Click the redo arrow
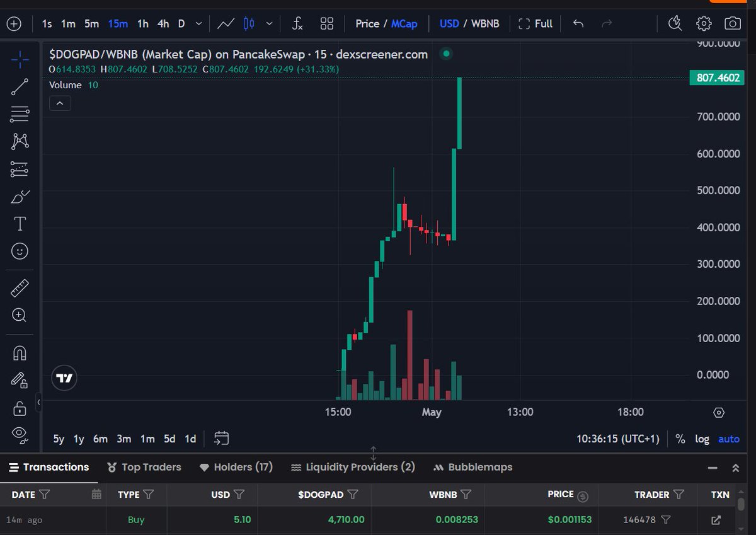Screen dimensions: 756x535 [x=607, y=24]
